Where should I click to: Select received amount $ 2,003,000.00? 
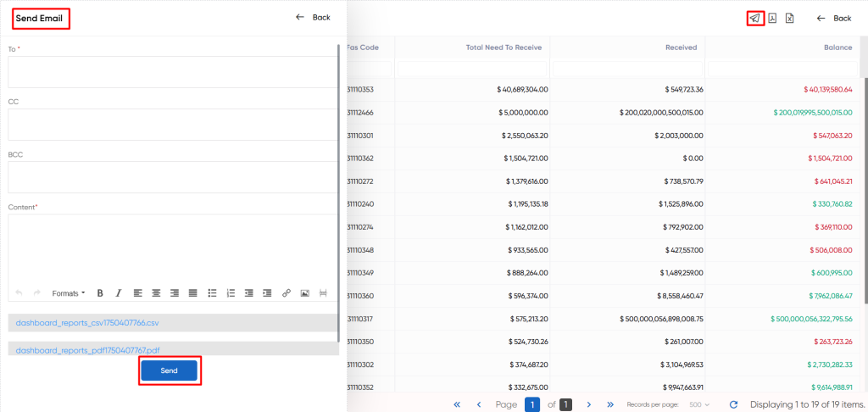pyautogui.click(x=679, y=135)
